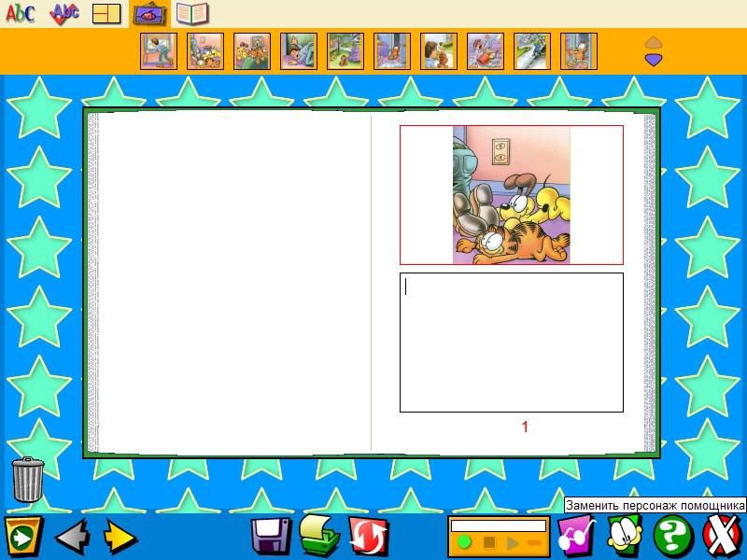Change the helper character icon

[x=624, y=537]
